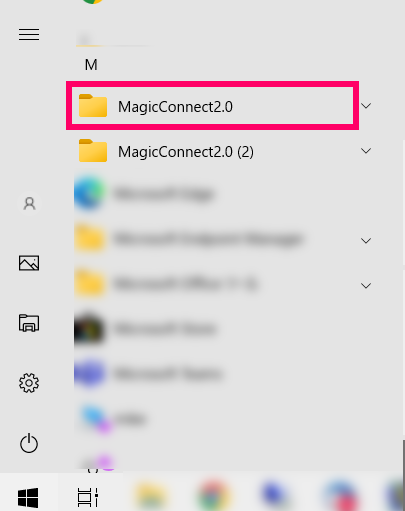The image size is (405, 511).
Task: Click the letter M section header
Action: tap(91, 65)
